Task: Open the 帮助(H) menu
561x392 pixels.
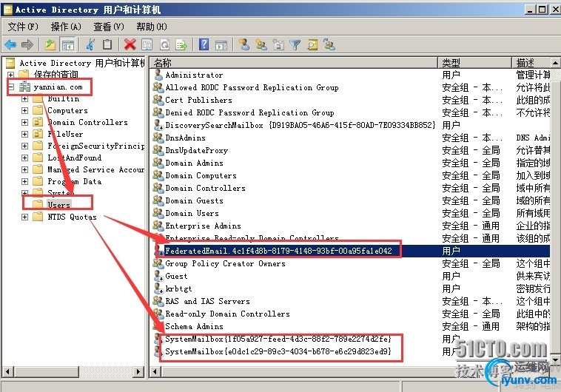Action: [151, 27]
